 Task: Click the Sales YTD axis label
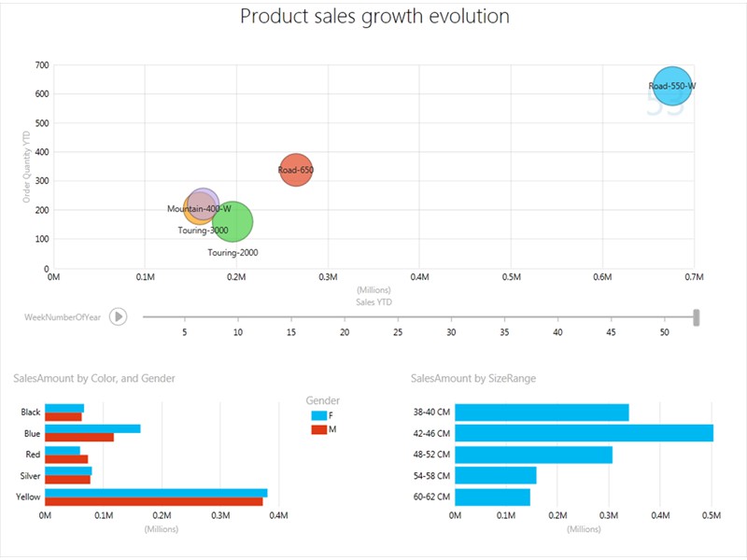tap(374, 302)
